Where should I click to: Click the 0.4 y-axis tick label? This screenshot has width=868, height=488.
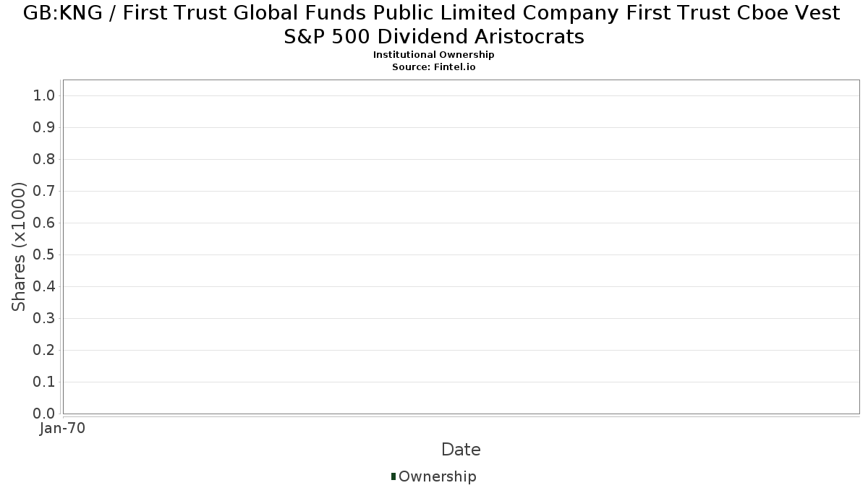(44, 287)
